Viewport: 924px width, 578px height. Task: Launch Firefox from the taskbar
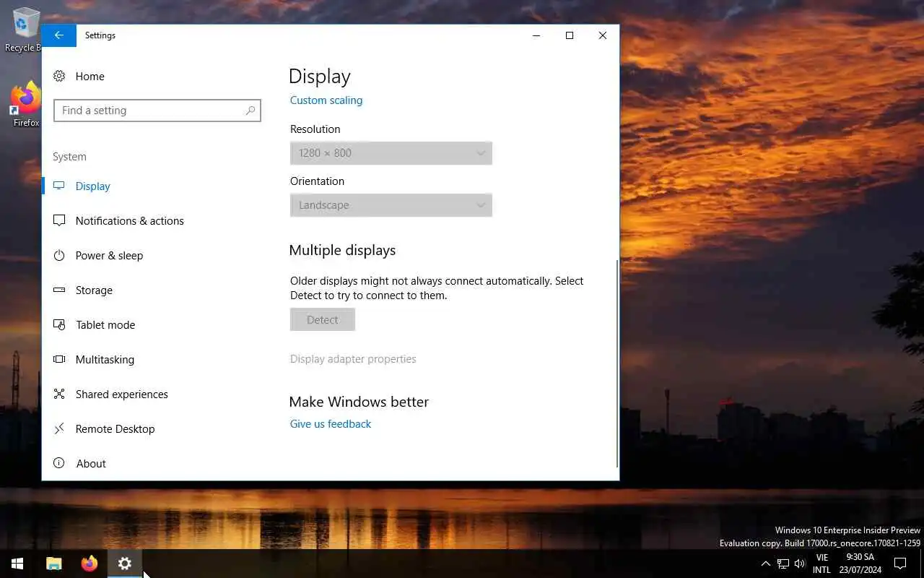[x=90, y=564]
